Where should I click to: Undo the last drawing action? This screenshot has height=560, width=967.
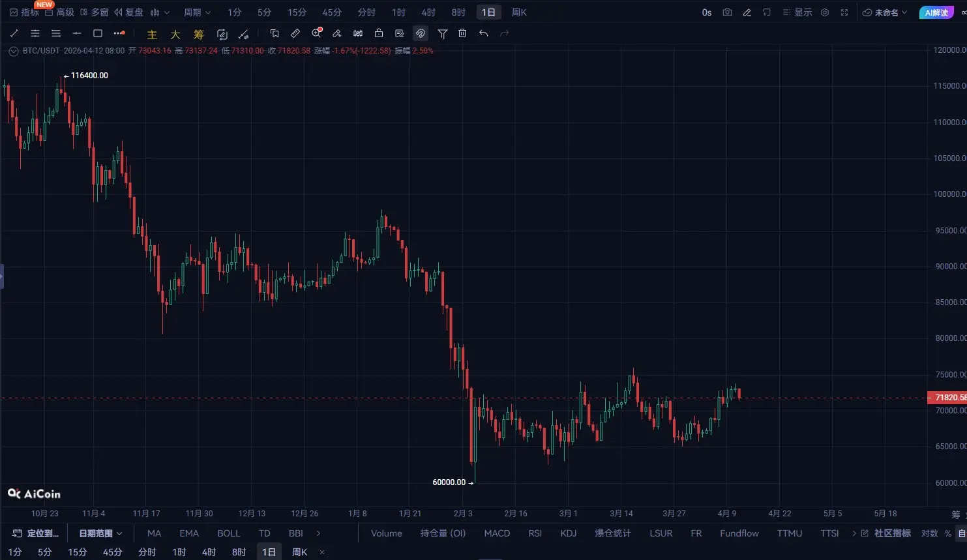[483, 33]
